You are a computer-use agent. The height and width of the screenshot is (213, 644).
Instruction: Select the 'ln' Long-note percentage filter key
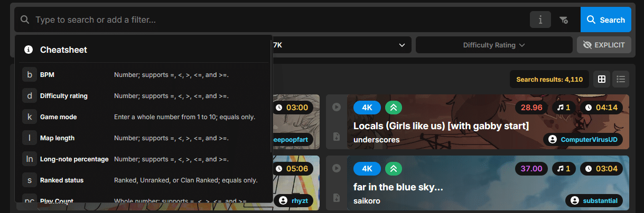tap(30, 159)
